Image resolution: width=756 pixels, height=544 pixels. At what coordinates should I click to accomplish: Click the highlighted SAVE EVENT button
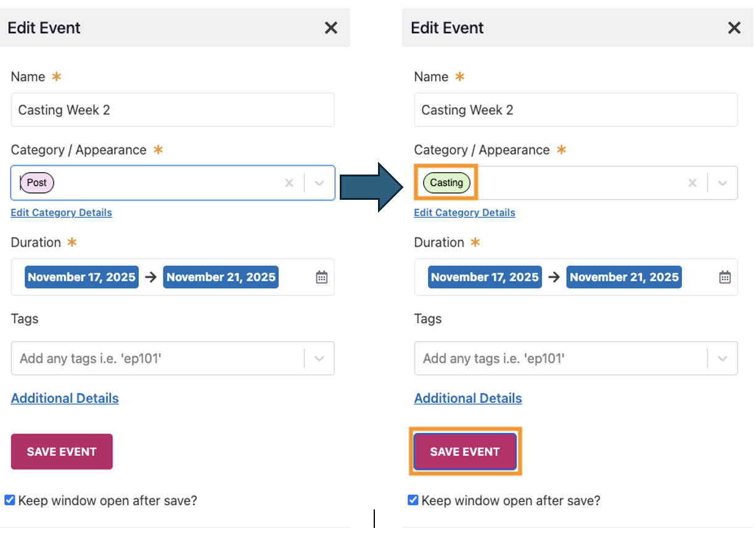click(x=465, y=451)
